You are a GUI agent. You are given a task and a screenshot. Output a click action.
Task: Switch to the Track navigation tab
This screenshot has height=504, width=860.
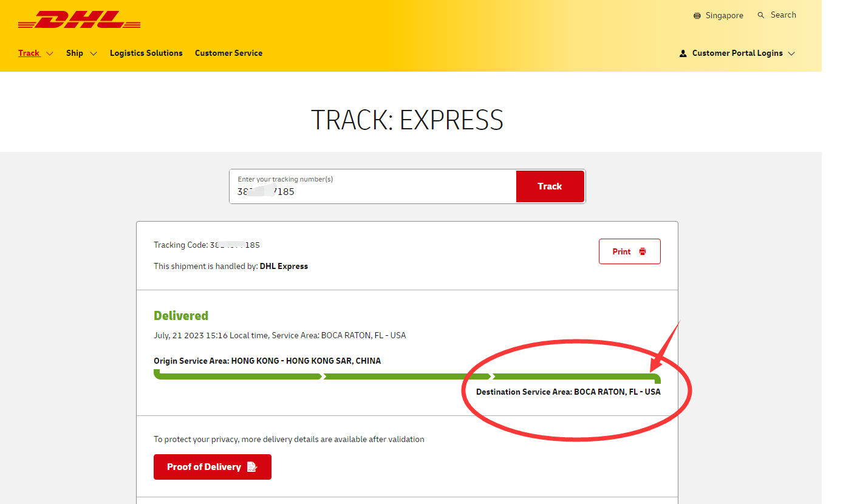[x=29, y=53]
